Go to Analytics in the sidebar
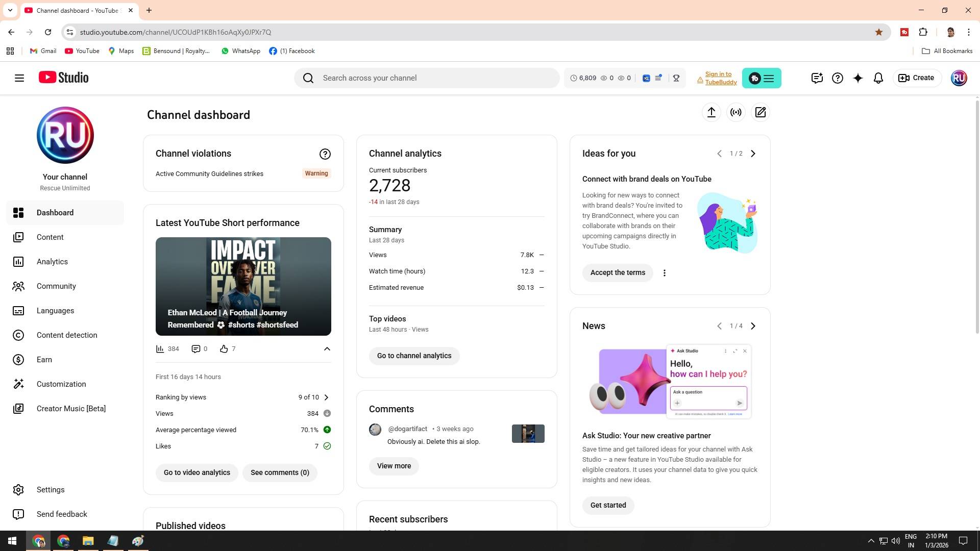Screen dimensions: 980x551 tap(52, 262)
